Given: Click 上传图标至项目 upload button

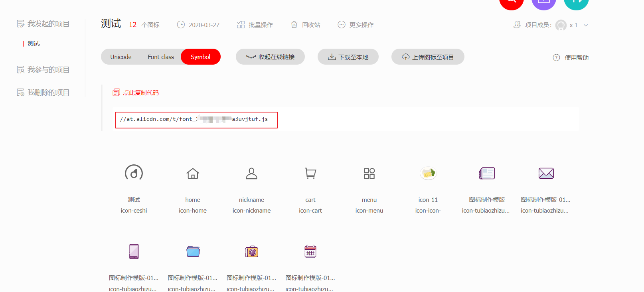Looking at the screenshot, I should pos(428,57).
